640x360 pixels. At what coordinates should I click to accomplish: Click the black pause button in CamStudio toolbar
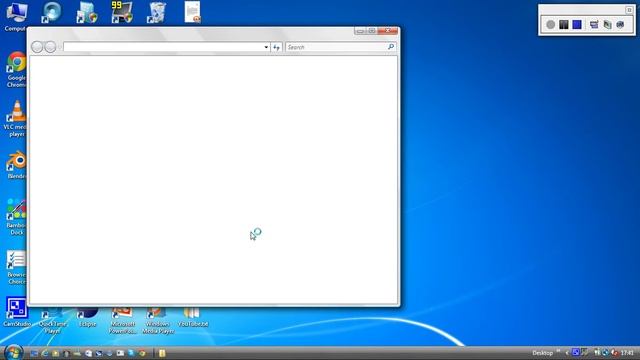click(x=564, y=24)
